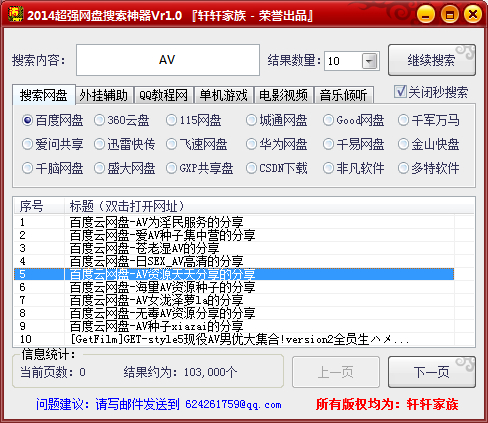Image resolution: width=488 pixels, height=423 pixels.
Task: Click the 标题（双击打开网址）column header
Action: tap(269, 206)
